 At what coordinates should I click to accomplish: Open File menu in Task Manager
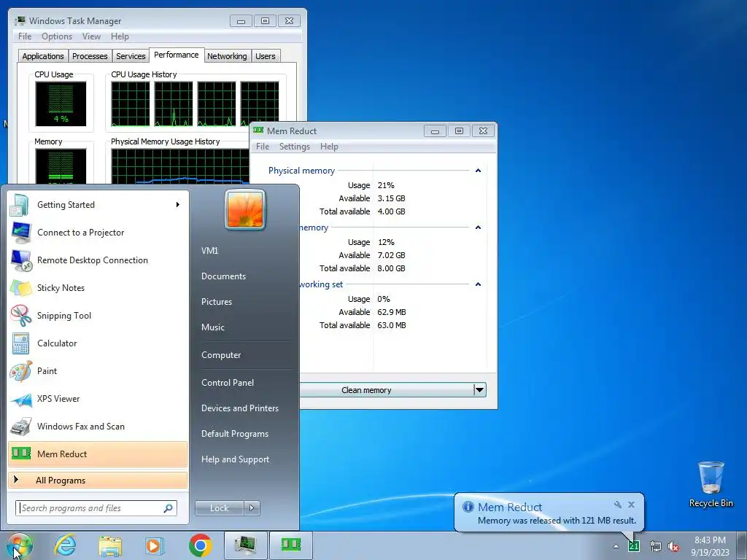point(25,36)
